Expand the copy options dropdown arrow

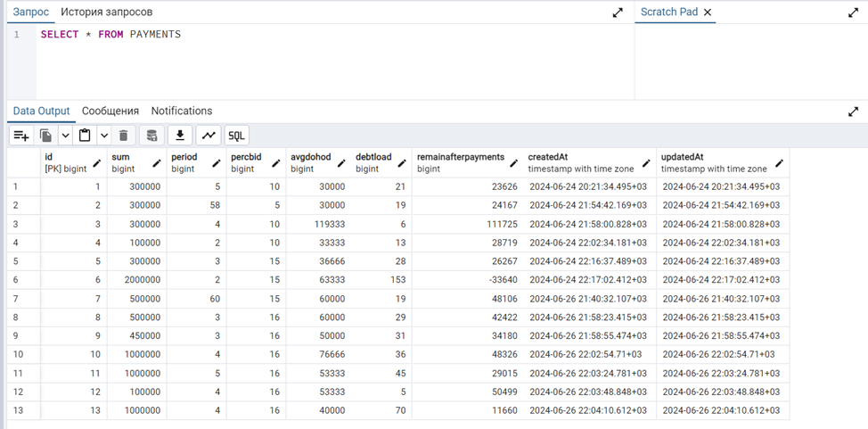(x=65, y=136)
